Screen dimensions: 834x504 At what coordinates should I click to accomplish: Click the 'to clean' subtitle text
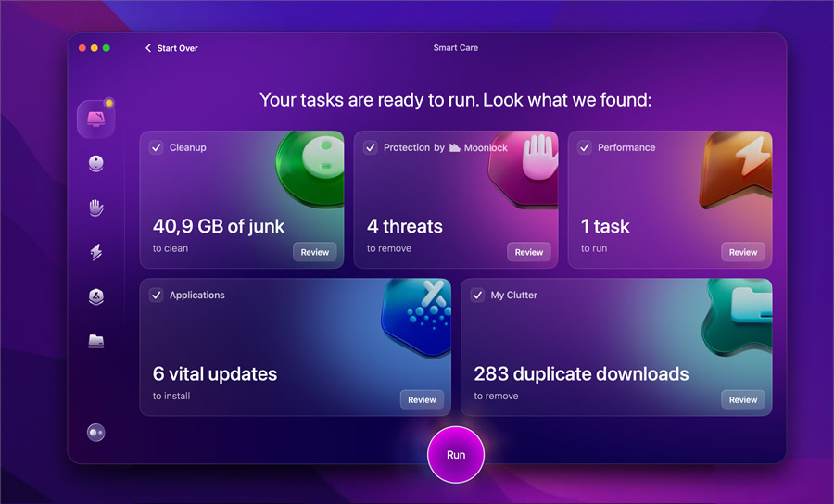[171, 248]
